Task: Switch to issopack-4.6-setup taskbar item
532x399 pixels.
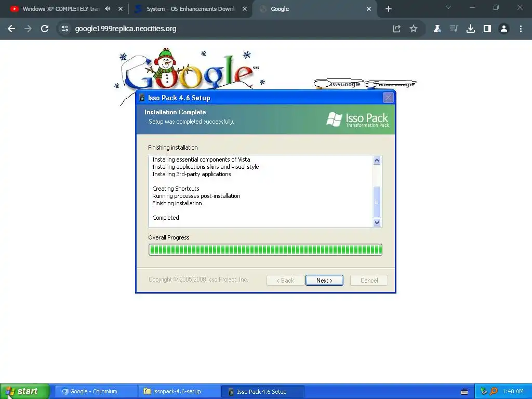Action: [x=179, y=392]
